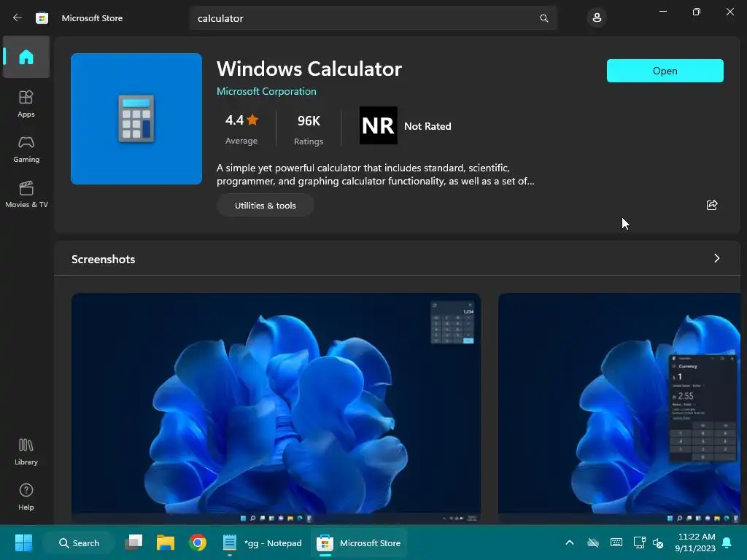
Task: Open Task View from taskbar
Action: point(134,542)
